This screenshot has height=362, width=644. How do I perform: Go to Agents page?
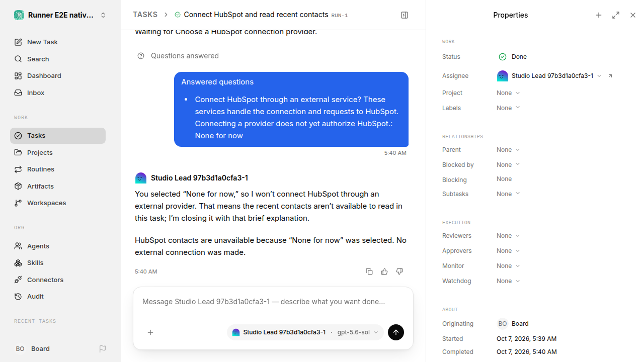pos(58,246)
